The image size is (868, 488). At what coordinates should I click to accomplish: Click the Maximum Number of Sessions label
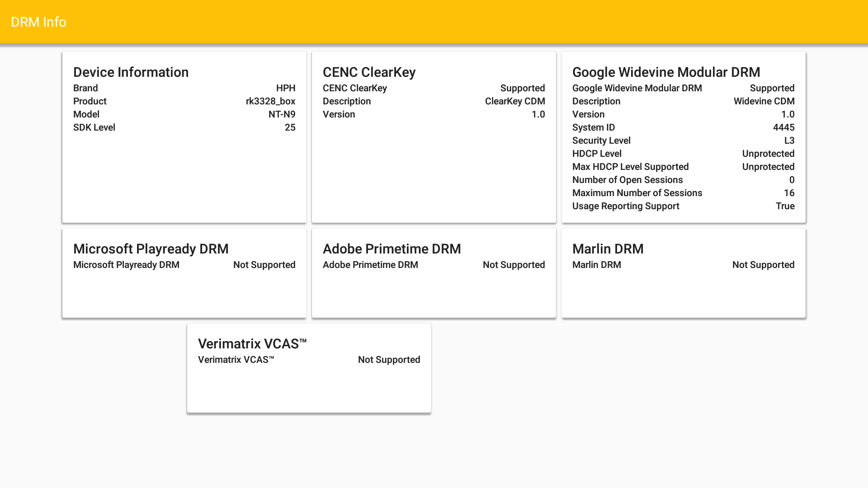point(637,193)
